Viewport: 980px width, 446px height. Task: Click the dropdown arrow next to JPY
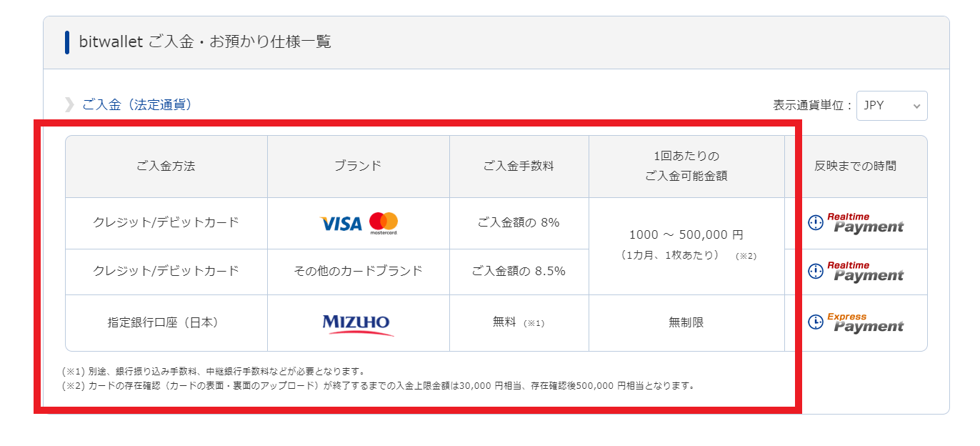pos(916,106)
